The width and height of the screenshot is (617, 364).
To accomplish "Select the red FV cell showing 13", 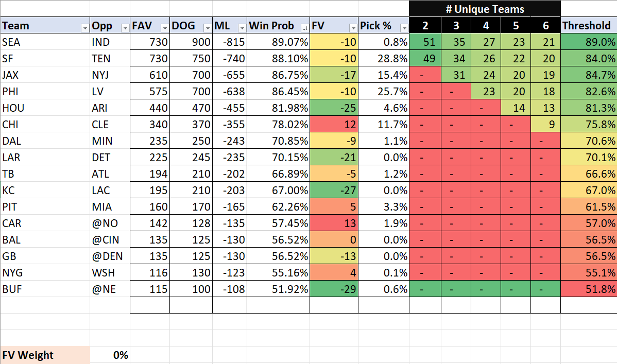I will 334,223.
